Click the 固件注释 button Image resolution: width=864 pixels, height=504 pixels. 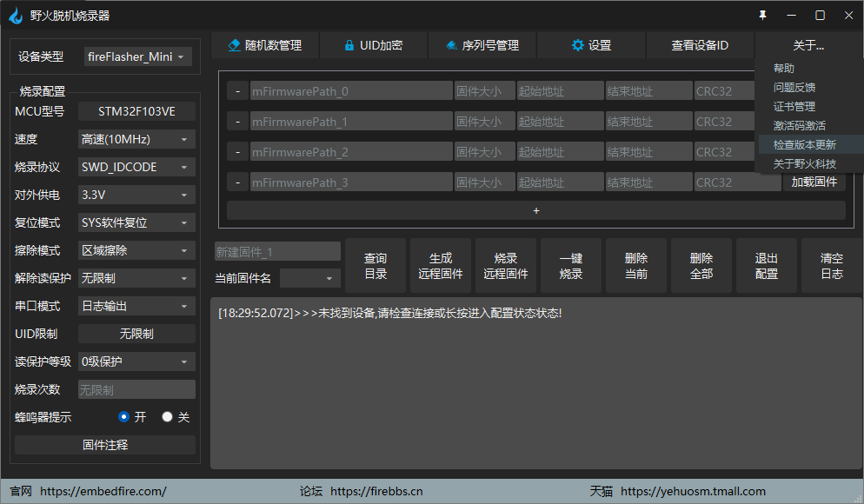[x=105, y=445]
